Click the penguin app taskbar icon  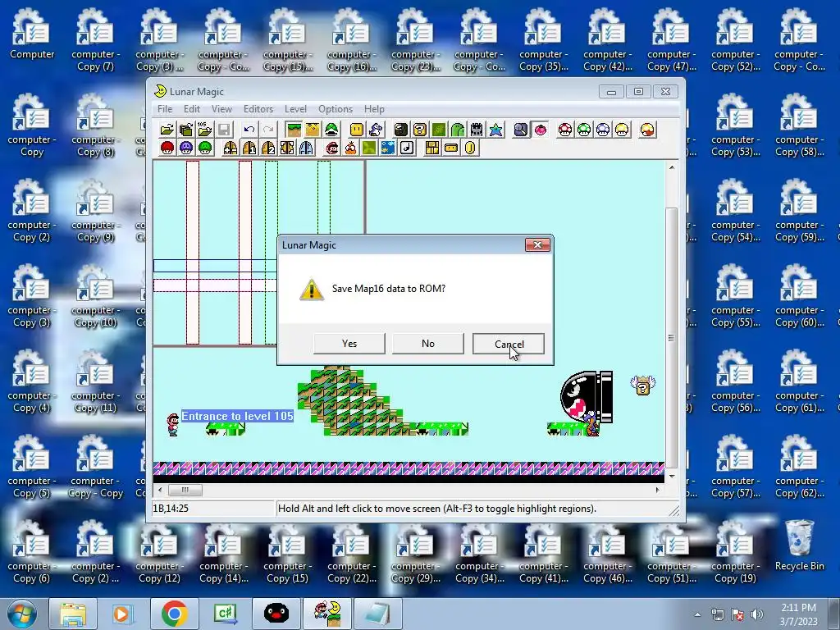click(x=276, y=614)
